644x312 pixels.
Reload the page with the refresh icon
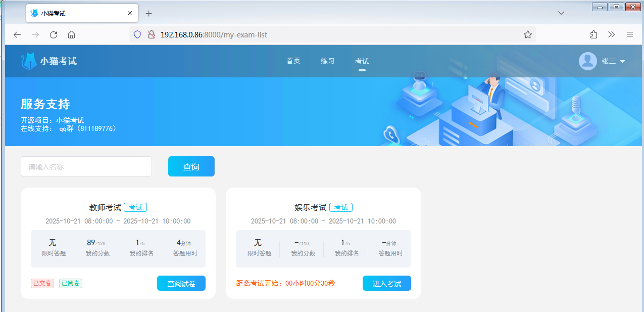click(x=54, y=35)
